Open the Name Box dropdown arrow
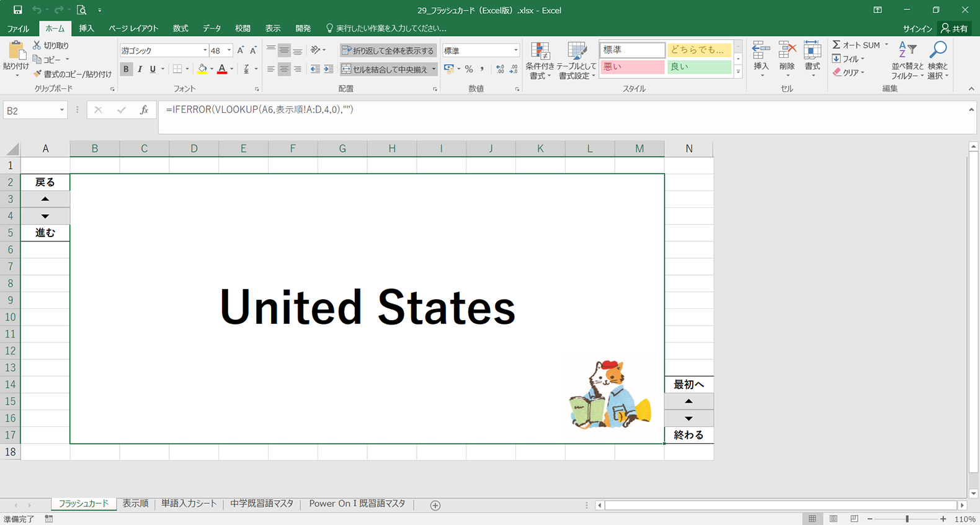 click(x=62, y=110)
